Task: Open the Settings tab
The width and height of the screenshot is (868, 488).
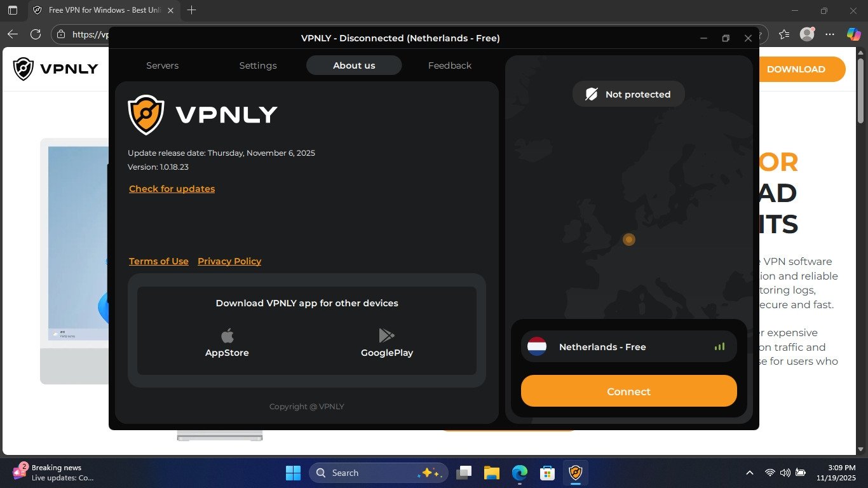Action: click(x=258, y=65)
